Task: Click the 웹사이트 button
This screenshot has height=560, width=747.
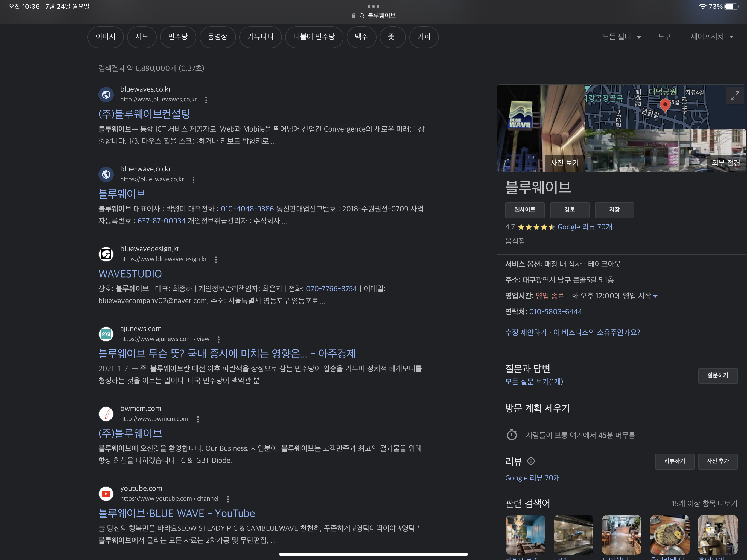Action: coord(525,210)
